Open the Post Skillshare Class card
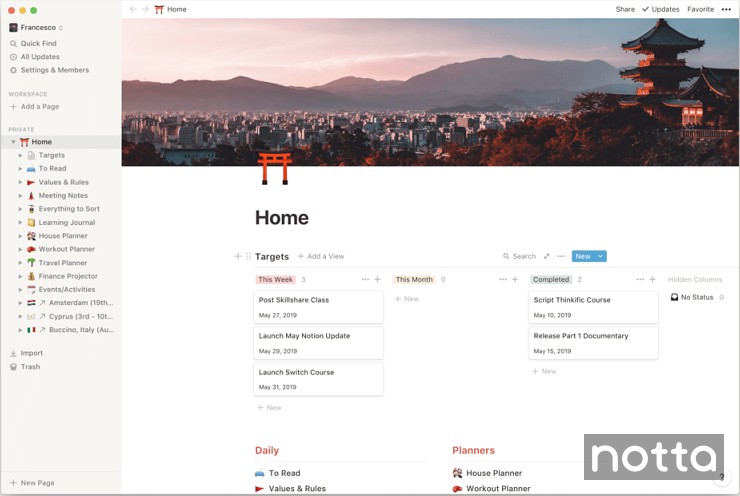The image size is (740, 496). click(x=319, y=307)
